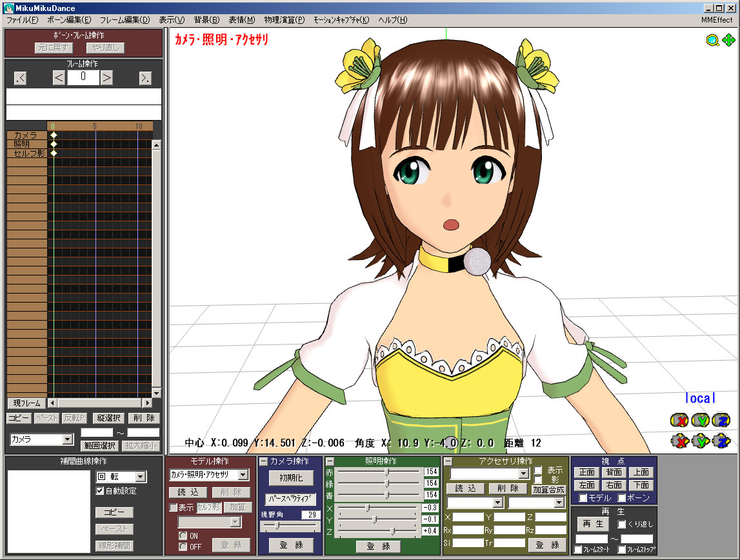Toggle くり返し loop checkbox

(621, 524)
